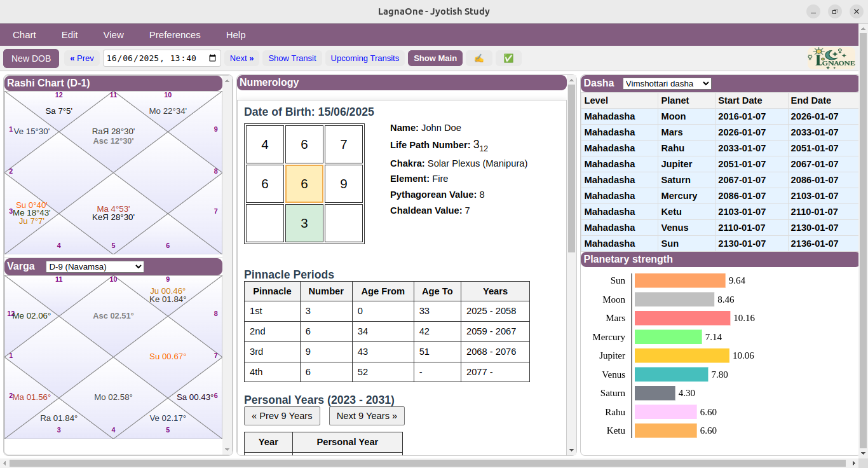Click the Sun strength orange bar
This screenshot has height=468, width=868.
point(680,280)
